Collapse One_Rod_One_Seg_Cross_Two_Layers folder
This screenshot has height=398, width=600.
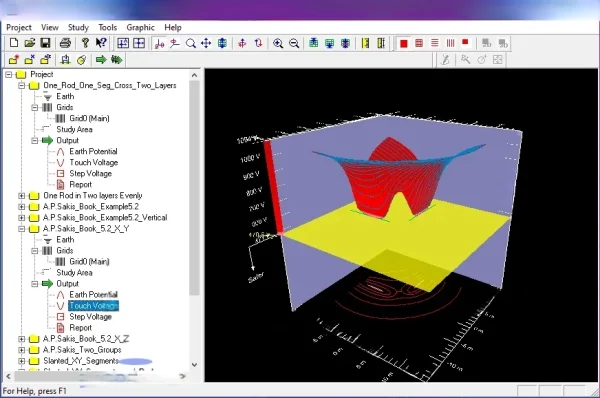coord(22,85)
